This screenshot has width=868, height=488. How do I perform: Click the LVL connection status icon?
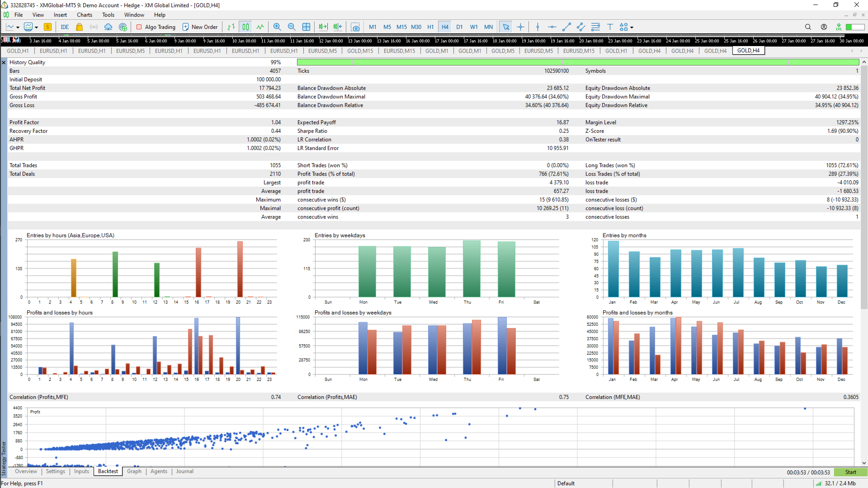(839, 27)
